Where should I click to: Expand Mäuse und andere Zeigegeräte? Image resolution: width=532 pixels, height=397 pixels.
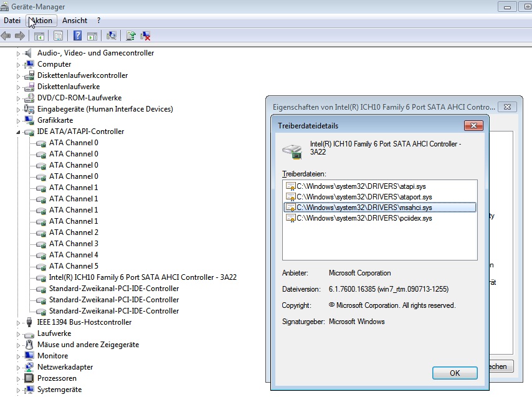click(x=18, y=345)
